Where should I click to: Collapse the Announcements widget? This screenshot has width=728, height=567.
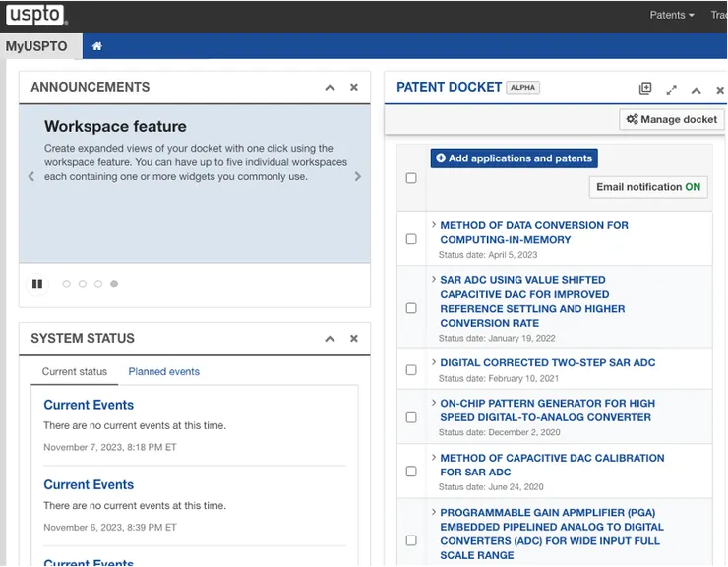[331, 88]
